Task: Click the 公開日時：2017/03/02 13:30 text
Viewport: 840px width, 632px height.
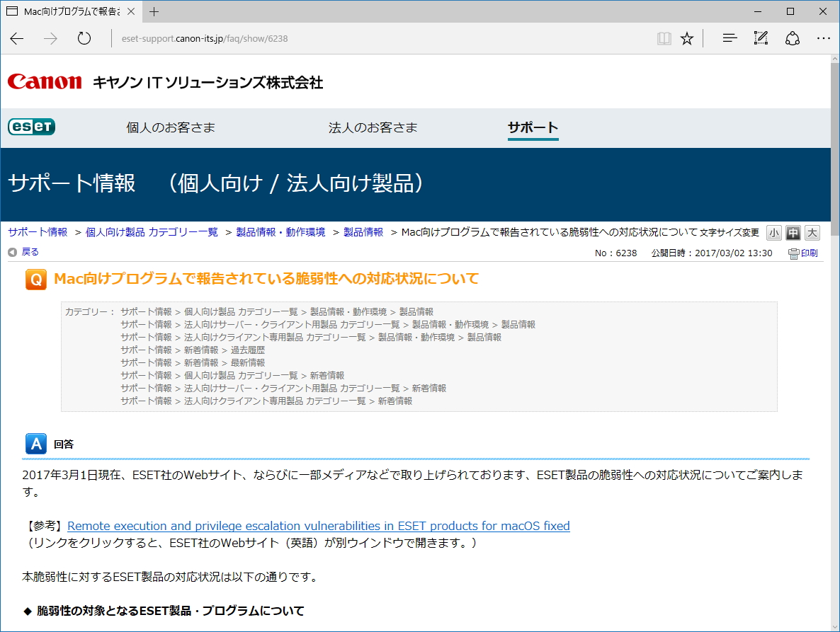Action: point(711,253)
